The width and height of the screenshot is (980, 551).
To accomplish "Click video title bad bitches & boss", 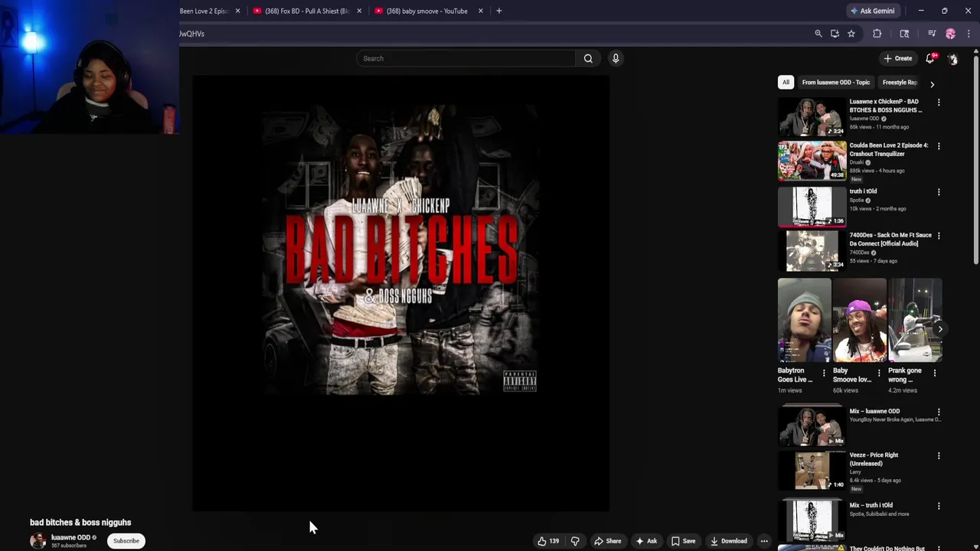I will [80, 523].
